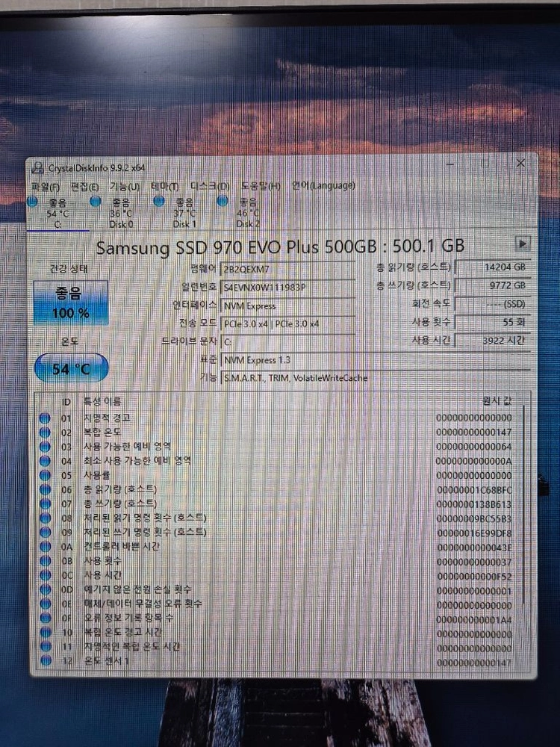The height and width of the screenshot is (747, 560).
Task: Click raw value 0000000000043E
Action: point(474,548)
